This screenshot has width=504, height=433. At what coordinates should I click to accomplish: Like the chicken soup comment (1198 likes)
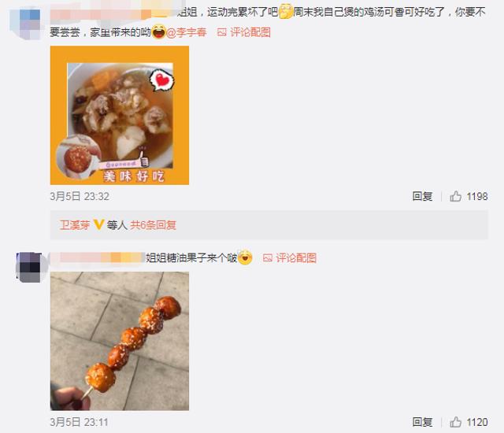(x=455, y=196)
